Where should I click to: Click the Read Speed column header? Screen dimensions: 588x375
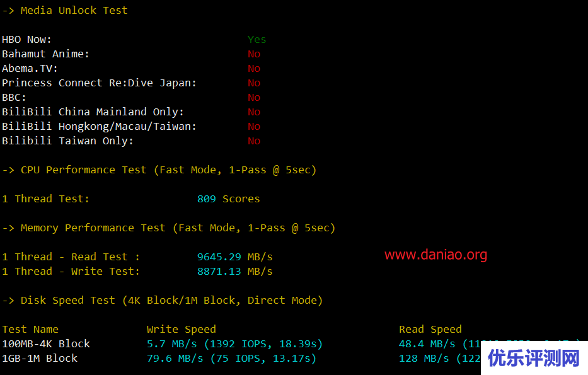430,329
